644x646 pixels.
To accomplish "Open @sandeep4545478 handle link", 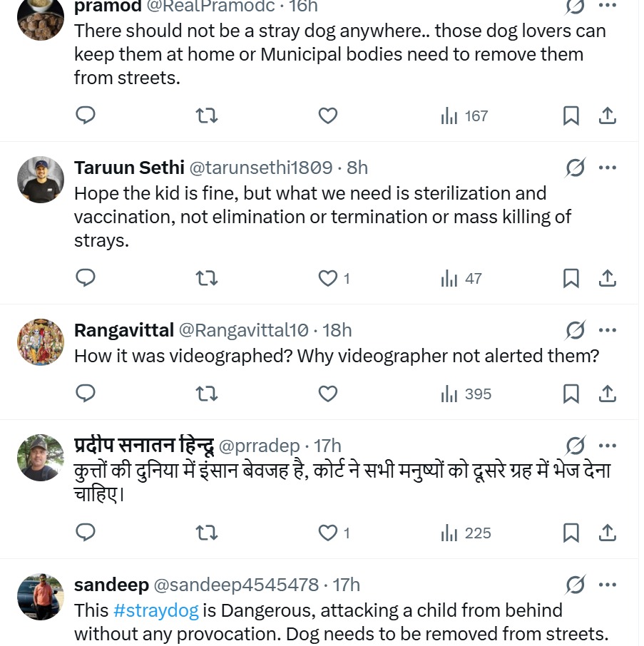I will point(236,585).
